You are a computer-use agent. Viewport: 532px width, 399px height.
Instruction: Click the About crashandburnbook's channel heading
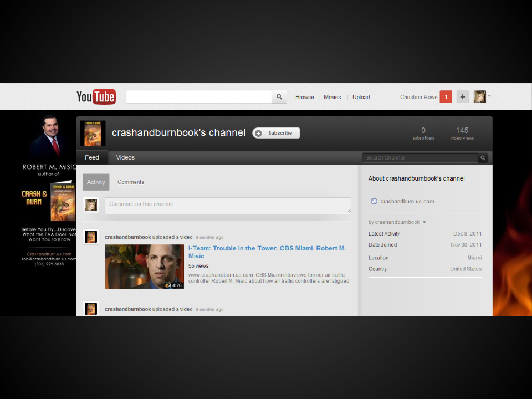[x=417, y=178]
